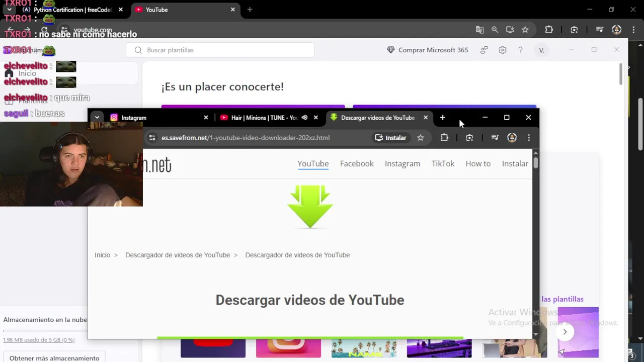Close the Instagram tab
Viewport: 644px width, 362px height.
coord(206,118)
